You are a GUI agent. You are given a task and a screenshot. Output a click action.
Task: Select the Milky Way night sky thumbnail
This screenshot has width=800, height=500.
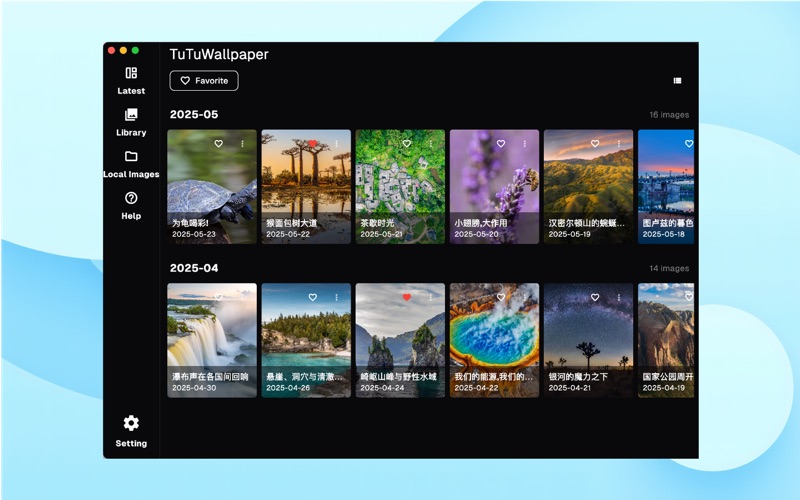[588, 340]
